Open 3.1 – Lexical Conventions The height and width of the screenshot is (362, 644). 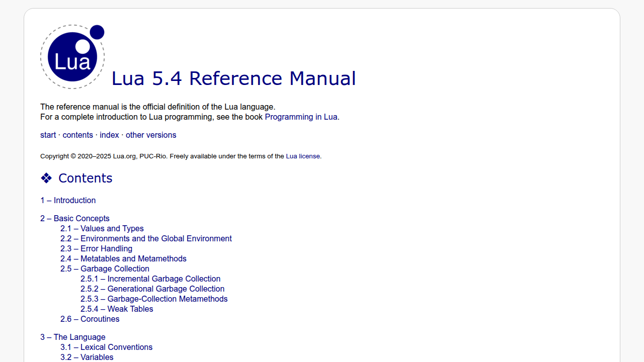[106, 347]
